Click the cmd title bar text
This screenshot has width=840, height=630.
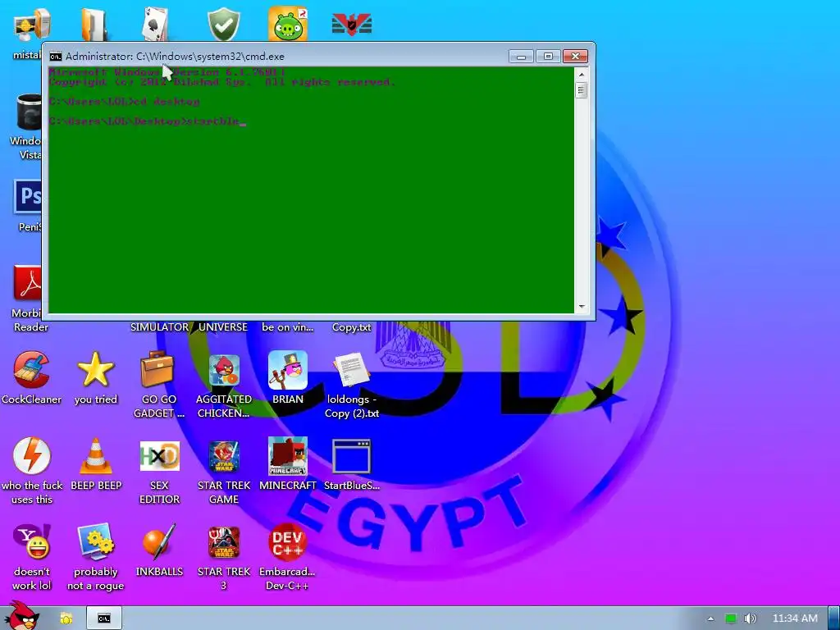(x=175, y=57)
